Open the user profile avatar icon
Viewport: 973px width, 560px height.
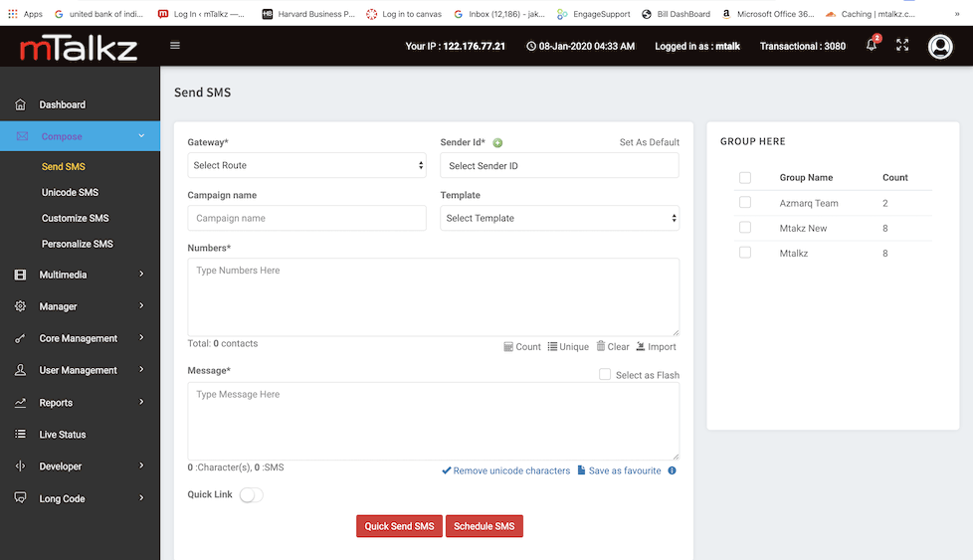[x=939, y=47]
